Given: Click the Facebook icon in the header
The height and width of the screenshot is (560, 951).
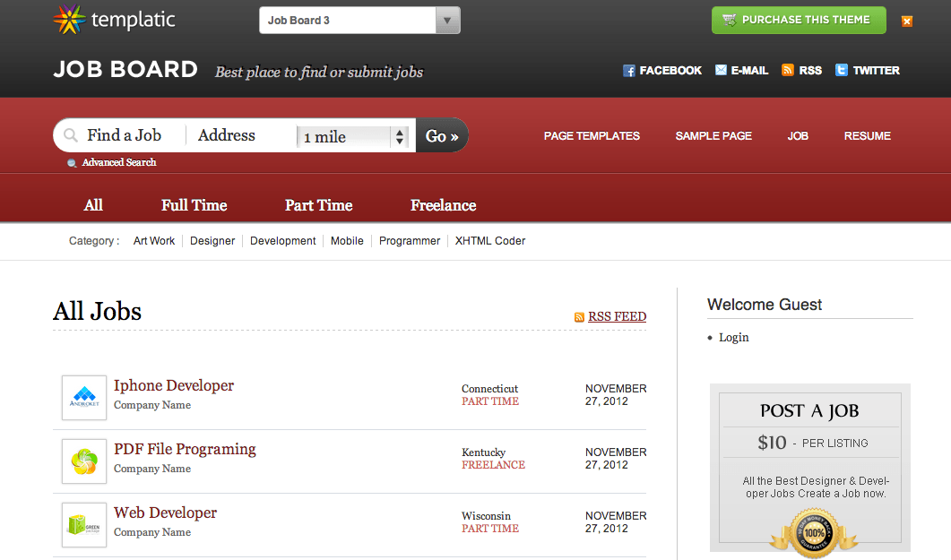Looking at the screenshot, I should click(629, 70).
